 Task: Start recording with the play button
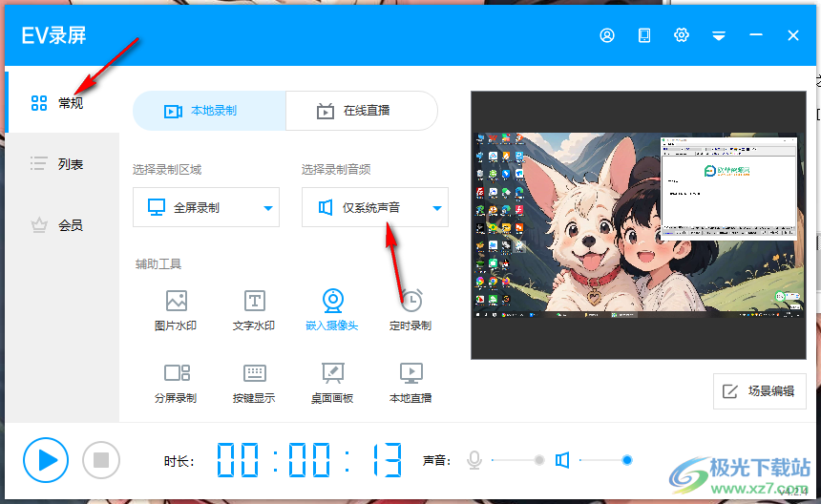tap(46, 460)
